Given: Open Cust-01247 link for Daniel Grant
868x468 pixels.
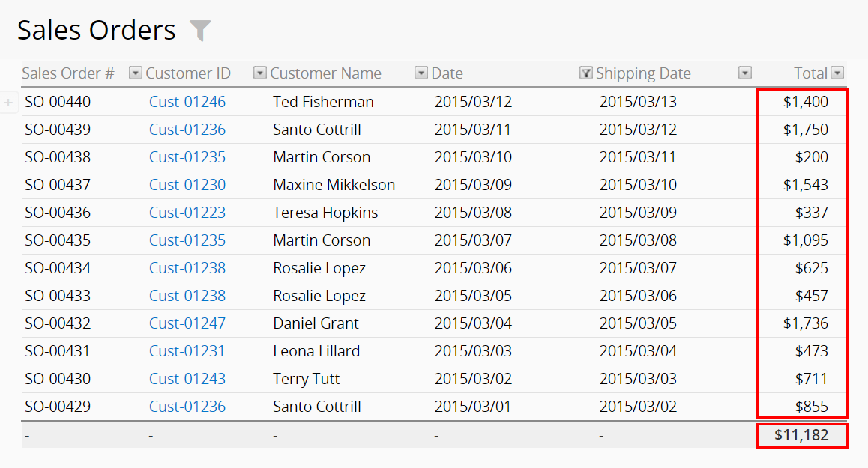Looking at the screenshot, I should tap(187, 323).
